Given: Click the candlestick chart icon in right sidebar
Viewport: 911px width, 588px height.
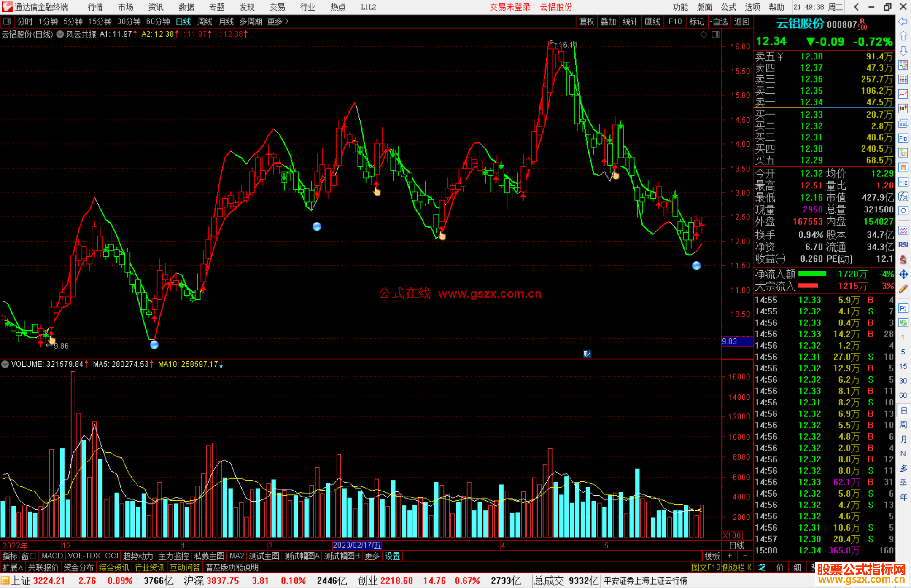Looking at the screenshot, I should click(x=903, y=109).
